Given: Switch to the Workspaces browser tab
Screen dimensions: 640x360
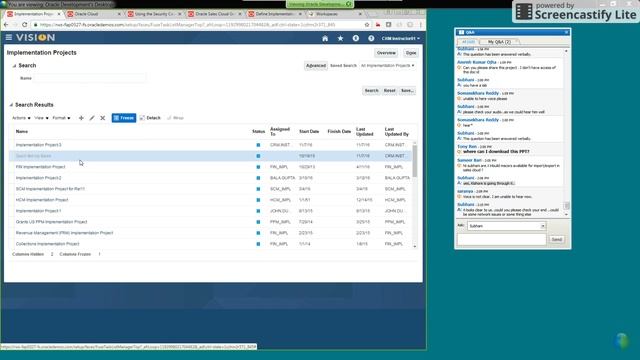Looking at the screenshot, I should 335,14.
